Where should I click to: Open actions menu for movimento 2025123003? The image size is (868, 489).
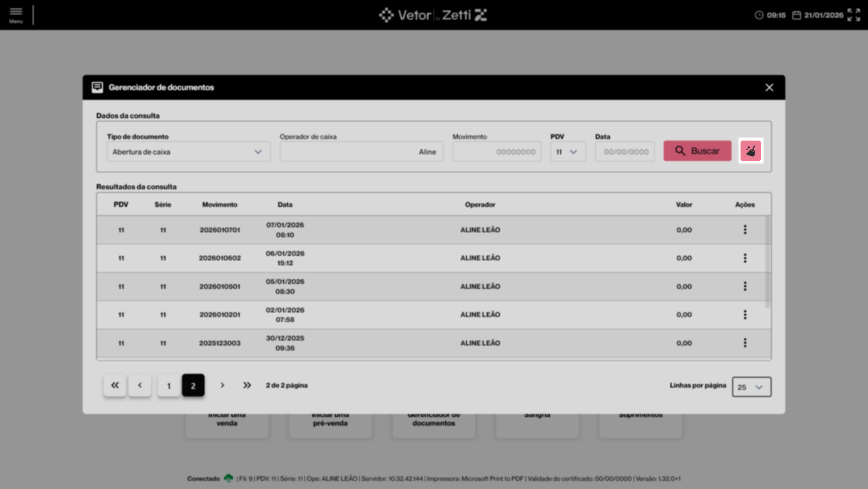745,343
